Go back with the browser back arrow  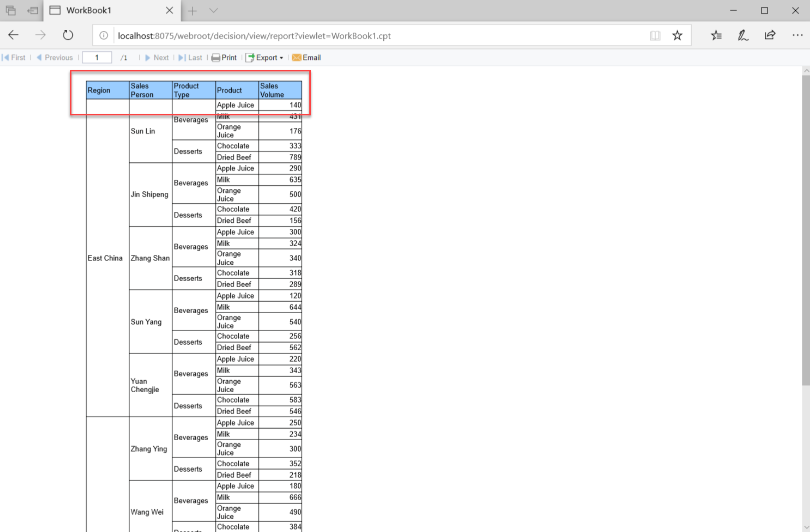pos(13,35)
